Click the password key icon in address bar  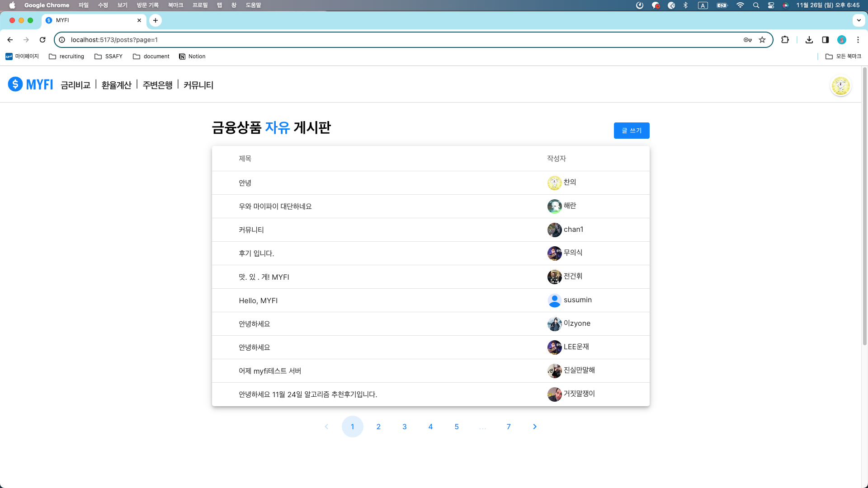(747, 40)
